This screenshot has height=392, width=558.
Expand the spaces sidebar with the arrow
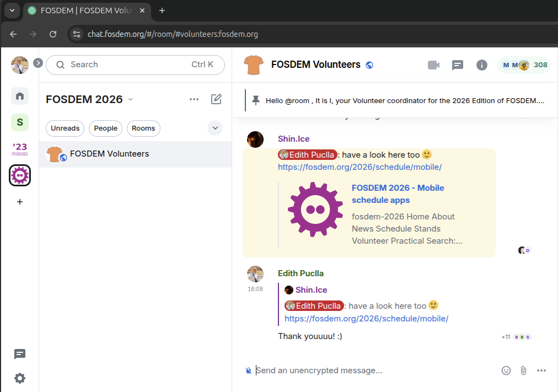coord(38,63)
